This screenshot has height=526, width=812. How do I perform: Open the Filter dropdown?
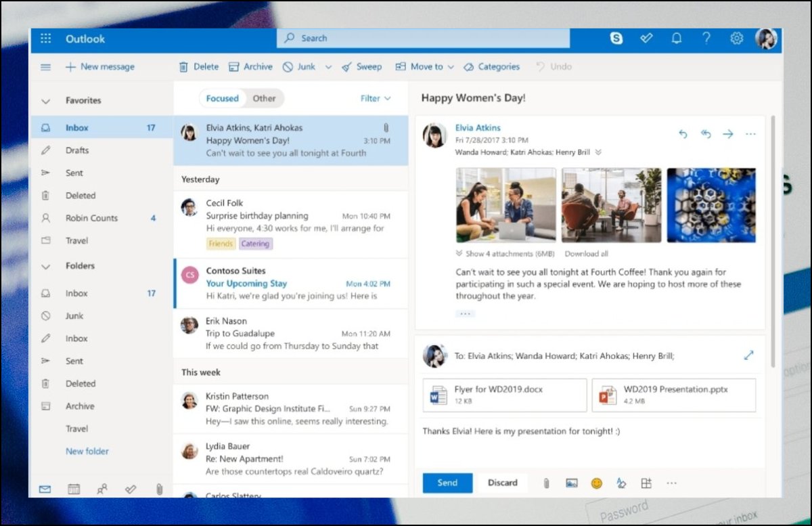(x=376, y=98)
